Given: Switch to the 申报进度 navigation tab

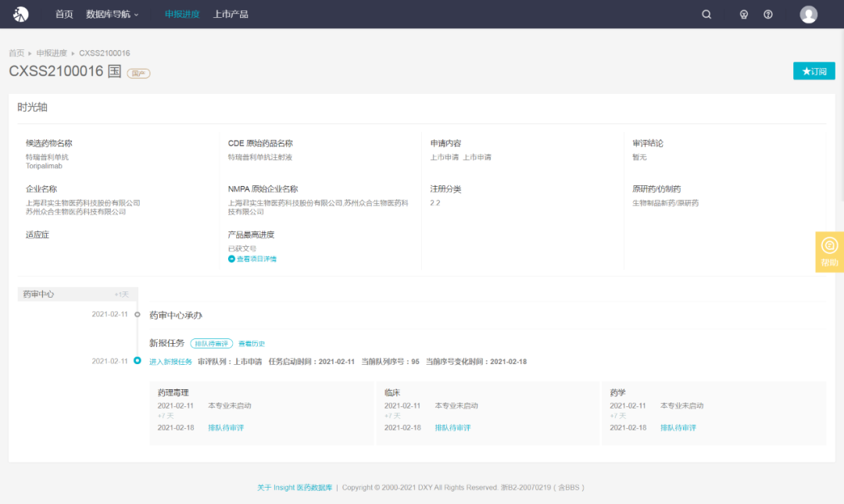Looking at the screenshot, I should coord(182,14).
